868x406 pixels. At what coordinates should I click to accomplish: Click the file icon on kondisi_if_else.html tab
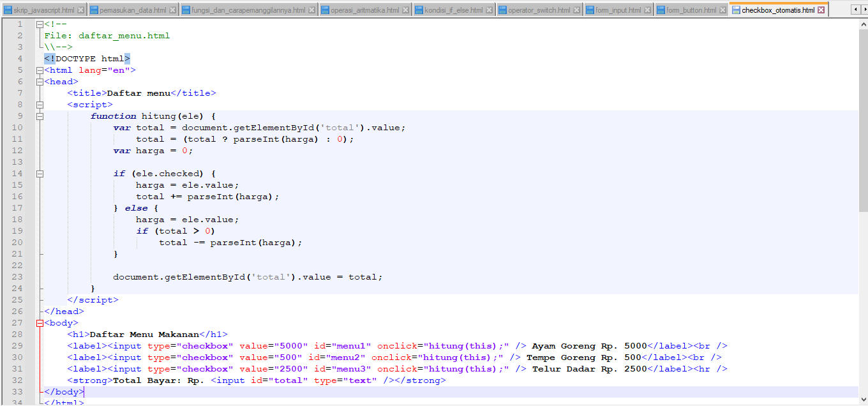click(x=419, y=10)
